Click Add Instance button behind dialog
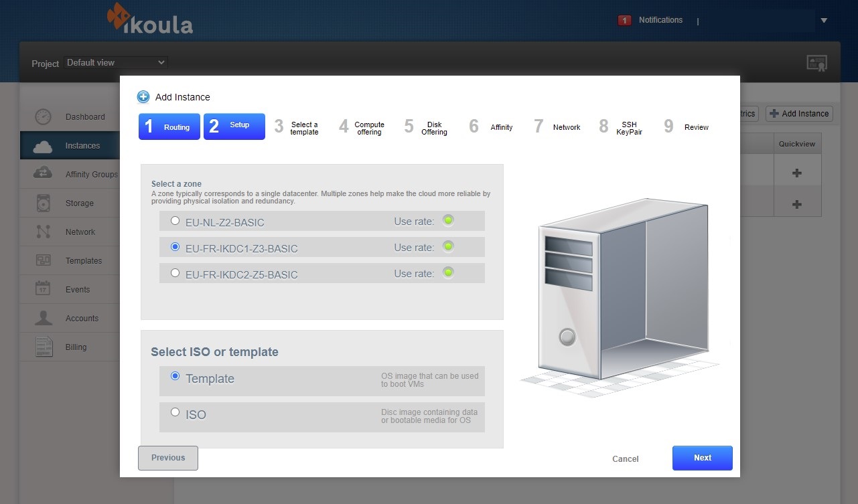 [799, 114]
